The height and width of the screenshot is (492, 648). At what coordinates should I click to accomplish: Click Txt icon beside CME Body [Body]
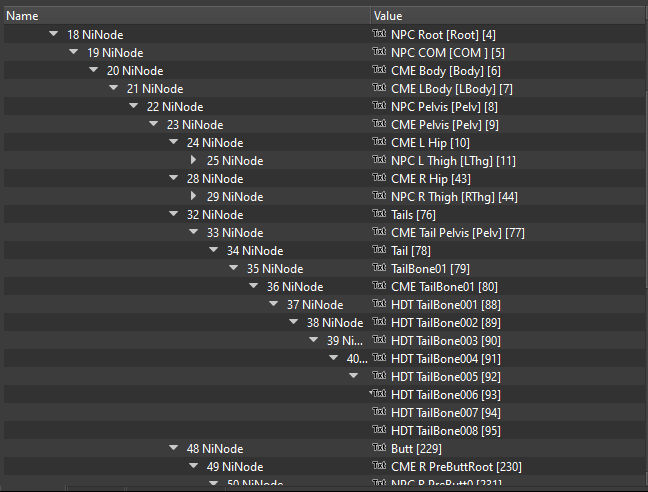tap(379, 70)
